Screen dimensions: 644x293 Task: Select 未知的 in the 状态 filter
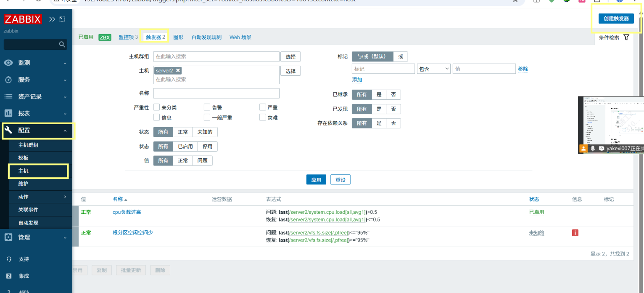point(205,132)
